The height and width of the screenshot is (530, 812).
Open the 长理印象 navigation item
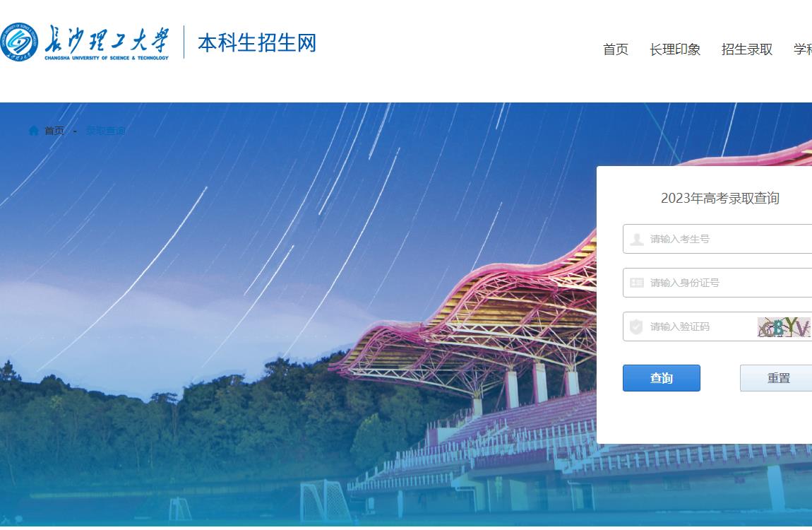click(x=675, y=49)
